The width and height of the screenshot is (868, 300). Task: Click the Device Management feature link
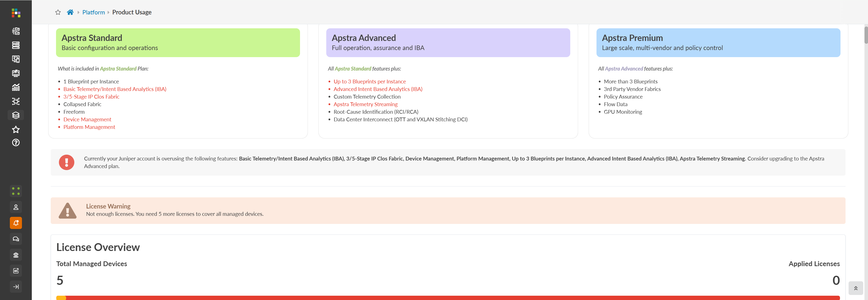point(87,119)
